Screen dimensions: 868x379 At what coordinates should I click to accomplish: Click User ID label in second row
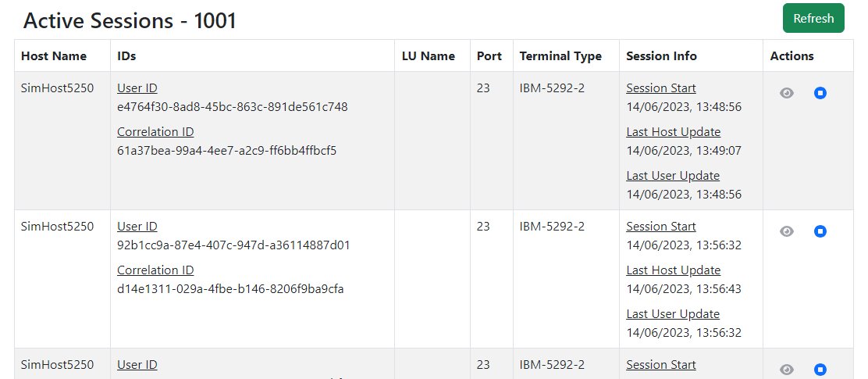click(137, 227)
